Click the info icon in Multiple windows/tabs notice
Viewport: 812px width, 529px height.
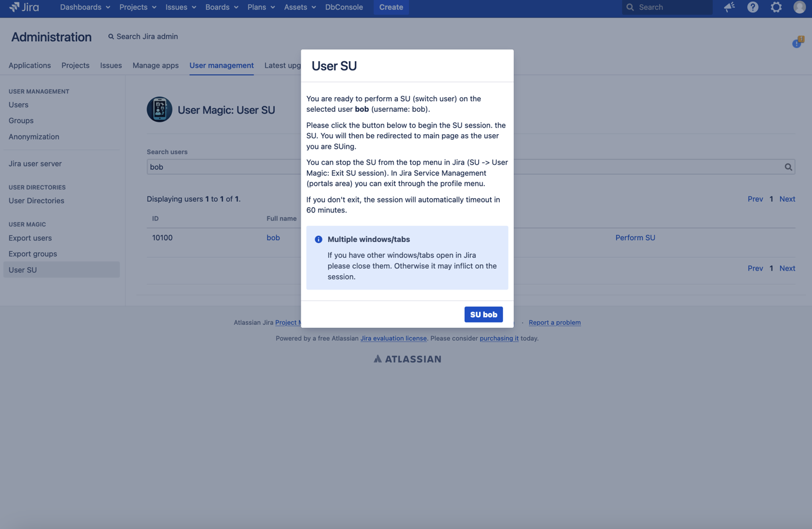pos(318,239)
